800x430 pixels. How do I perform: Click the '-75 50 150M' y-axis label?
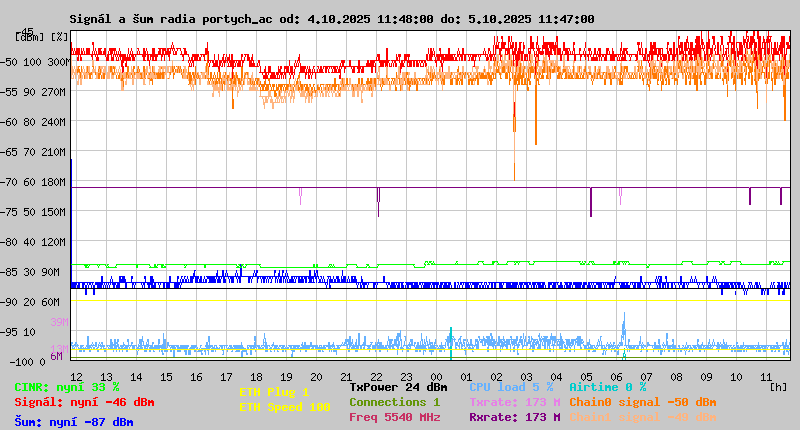[35, 212]
